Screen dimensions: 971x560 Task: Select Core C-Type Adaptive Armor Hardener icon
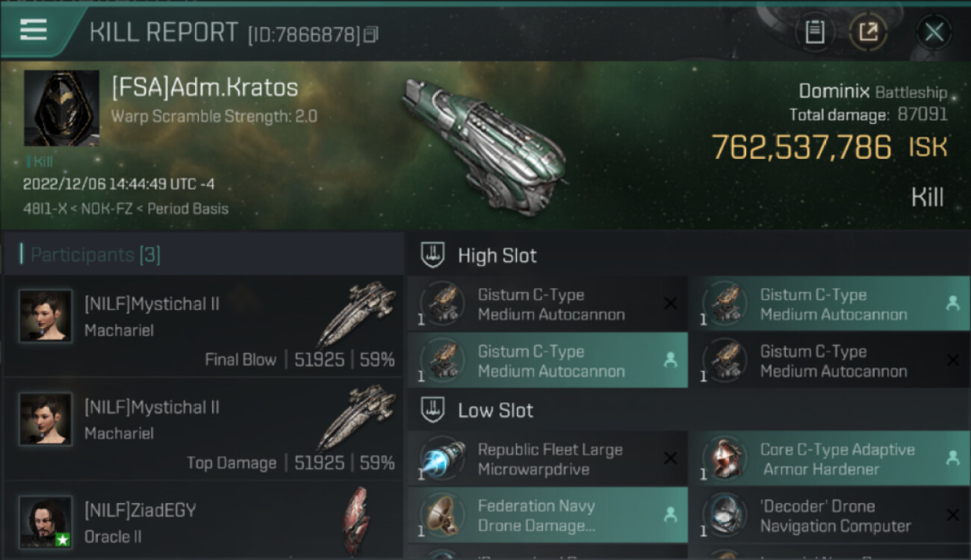[725, 459]
